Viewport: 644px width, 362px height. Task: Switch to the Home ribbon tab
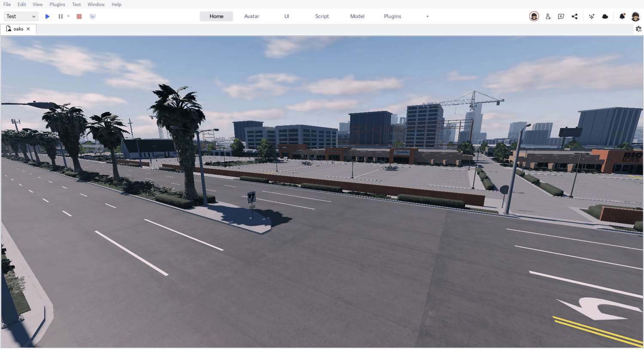216,16
